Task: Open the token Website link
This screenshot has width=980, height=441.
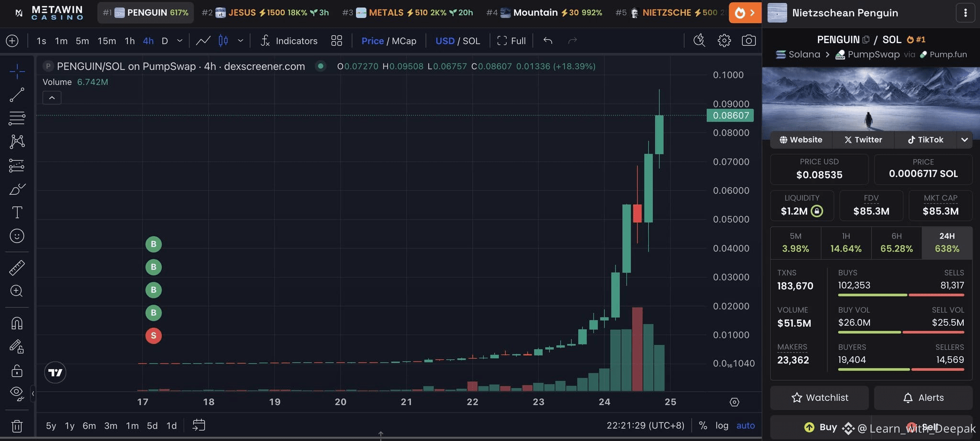Action: 801,140
